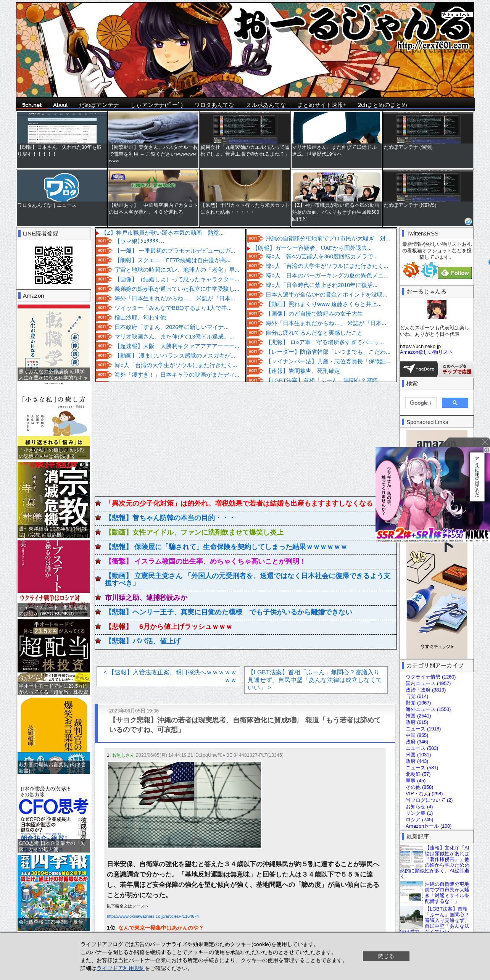
Task: Open 週刊東洋経済 宗教消滅危機 cover
Action: point(54,500)
